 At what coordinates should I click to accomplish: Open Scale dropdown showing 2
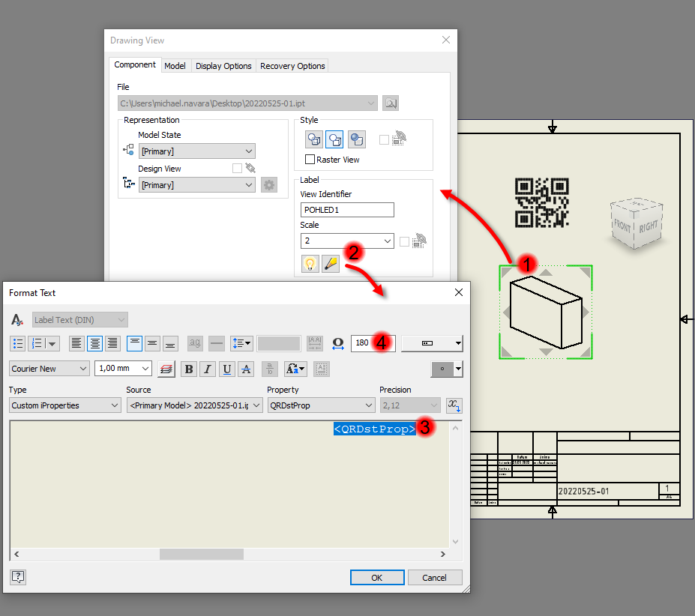[x=347, y=241]
